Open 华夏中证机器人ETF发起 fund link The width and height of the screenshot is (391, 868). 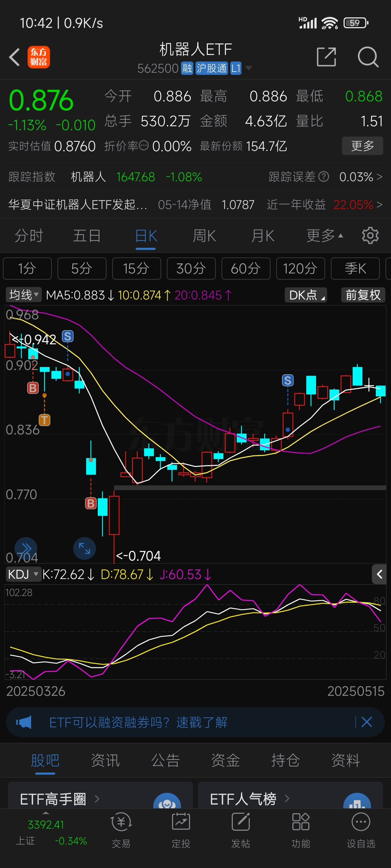[78, 205]
